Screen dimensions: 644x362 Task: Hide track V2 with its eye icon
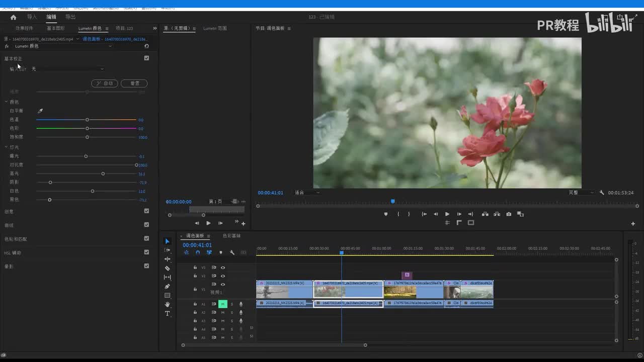pos(223,276)
